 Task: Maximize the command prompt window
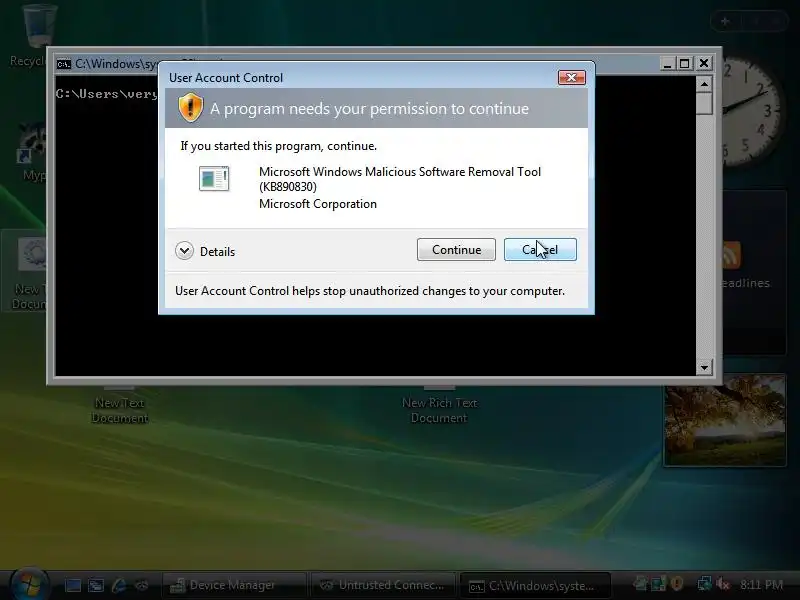[x=685, y=63]
